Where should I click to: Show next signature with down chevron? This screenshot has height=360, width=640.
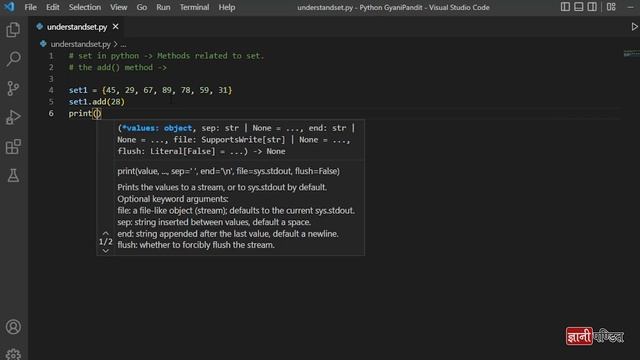coord(106,251)
